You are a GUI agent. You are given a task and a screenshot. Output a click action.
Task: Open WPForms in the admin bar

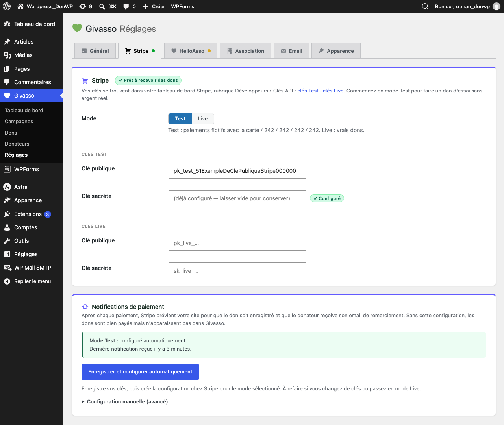pyautogui.click(x=183, y=6)
